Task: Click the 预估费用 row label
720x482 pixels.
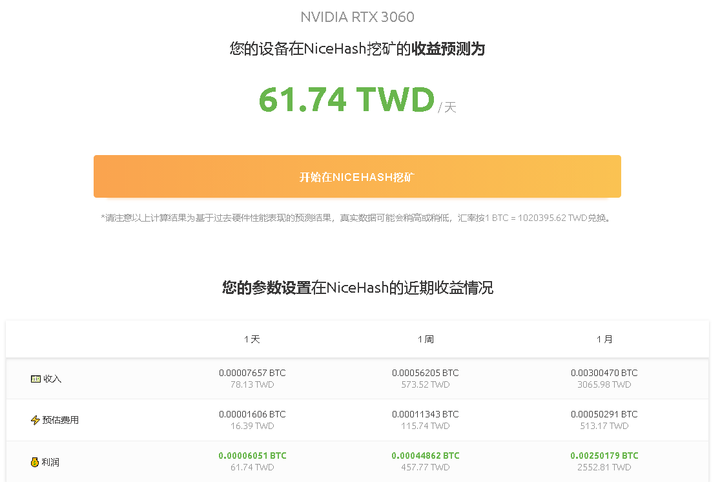Action: (x=61, y=420)
